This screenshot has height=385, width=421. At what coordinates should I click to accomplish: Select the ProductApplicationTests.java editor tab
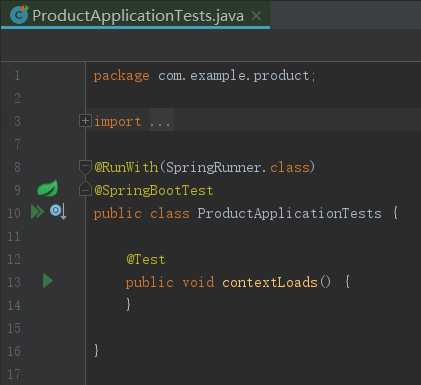[136, 15]
